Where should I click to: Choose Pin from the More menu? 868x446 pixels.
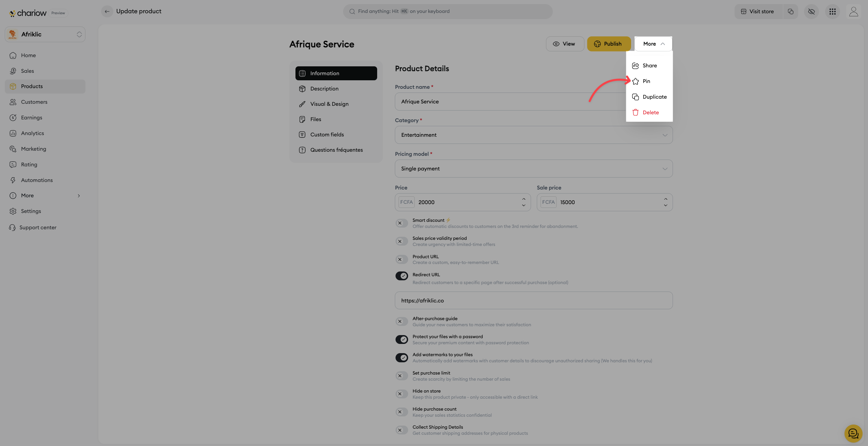[646, 81]
